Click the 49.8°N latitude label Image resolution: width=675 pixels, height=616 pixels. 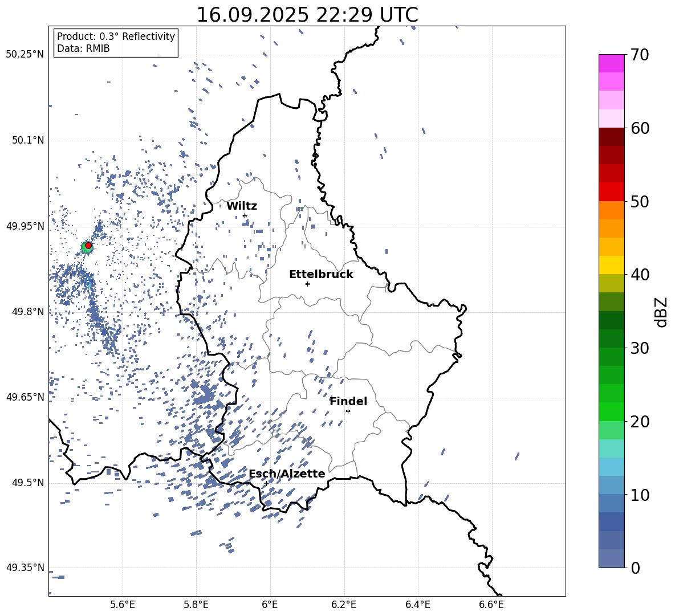[27, 312]
